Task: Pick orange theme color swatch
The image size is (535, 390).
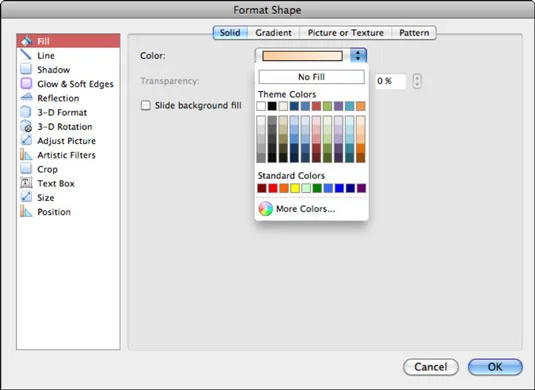Action: point(361,106)
